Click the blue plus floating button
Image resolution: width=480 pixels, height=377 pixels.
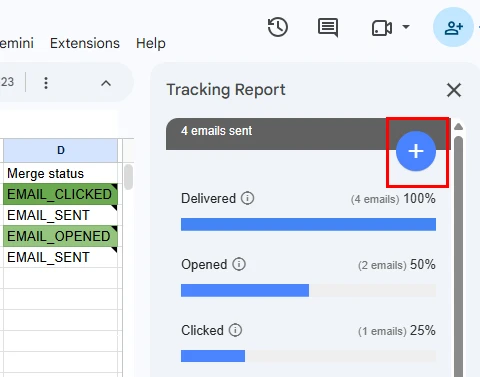[416, 151]
